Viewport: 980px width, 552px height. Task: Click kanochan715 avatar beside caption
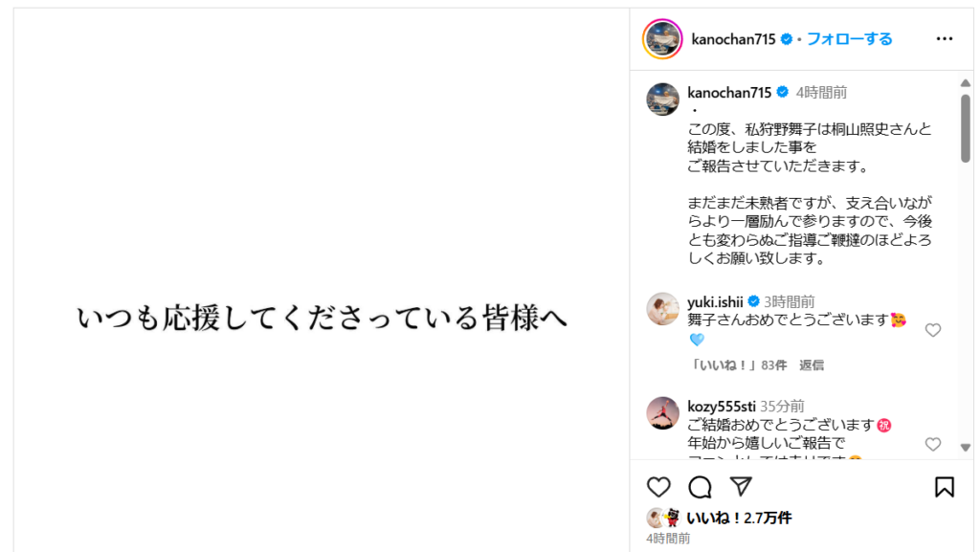click(x=663, y=99)
